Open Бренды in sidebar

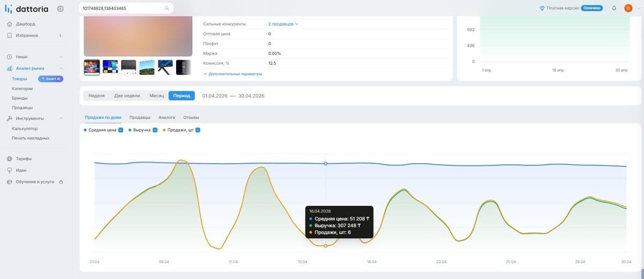pyautogui.click(x=20, y=99)
